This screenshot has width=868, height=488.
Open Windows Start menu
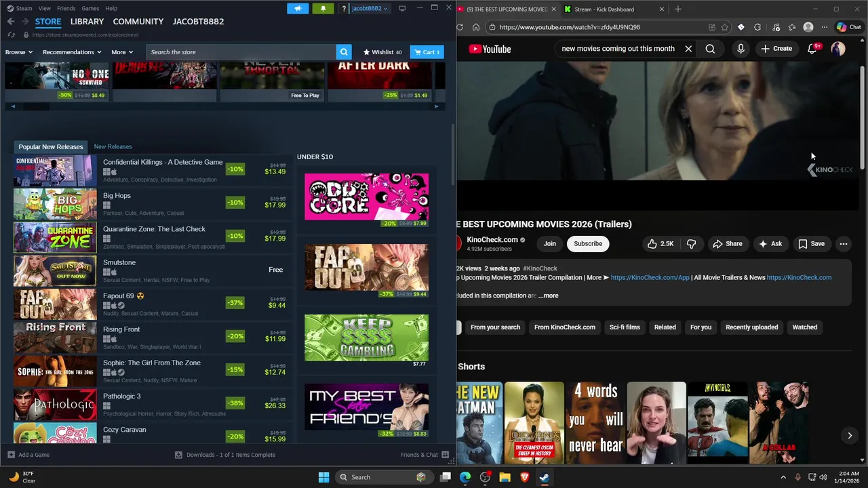point(323,477)
